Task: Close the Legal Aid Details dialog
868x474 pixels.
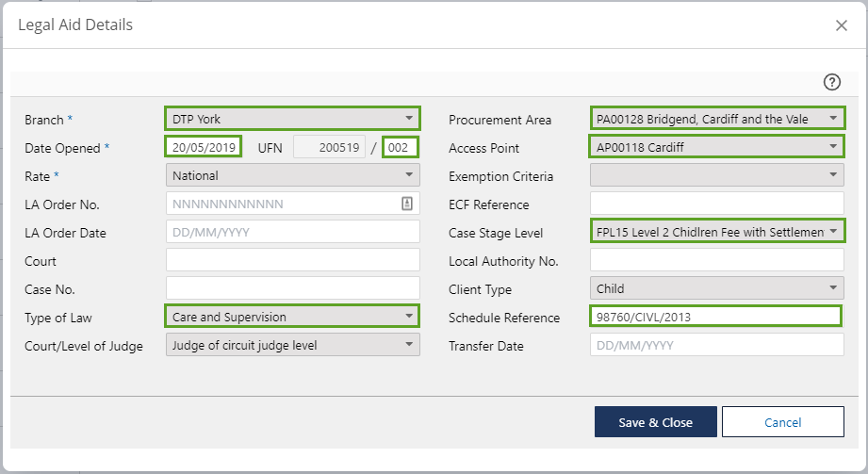Action: click(x=841, y=25)
